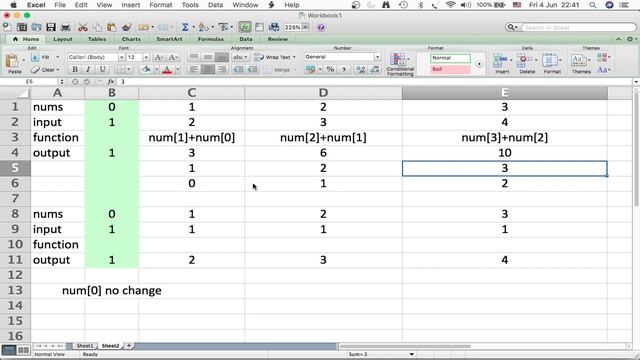This screenshot has width=640, height=360.
Task: Toggle center text horizontally
Action: 207,69
